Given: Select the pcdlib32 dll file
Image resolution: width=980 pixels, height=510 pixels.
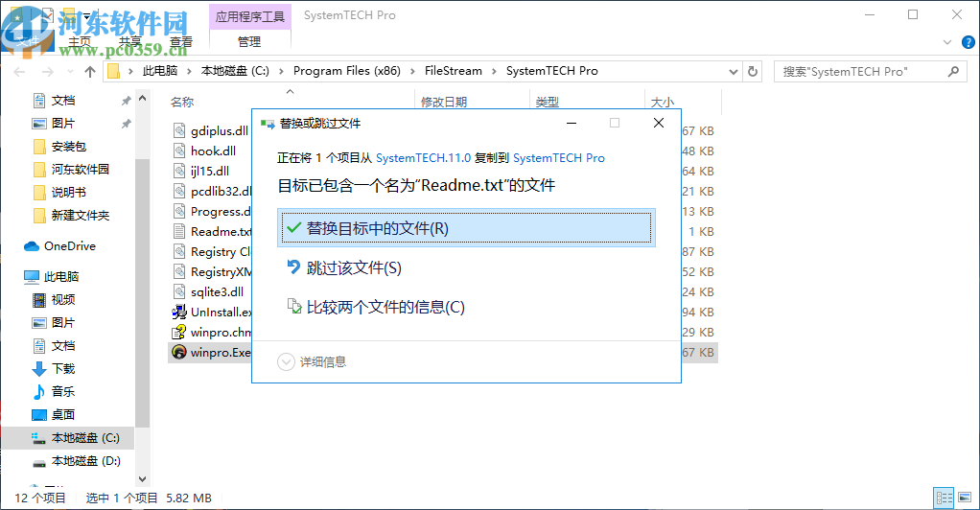Looking at the screenshot, I should coord(221,192).
